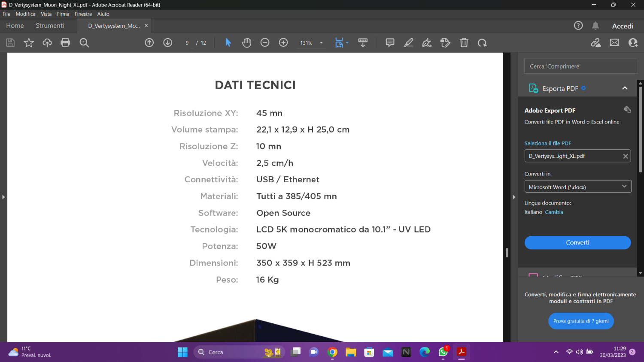Switch to the Strumenti tab

50,26
